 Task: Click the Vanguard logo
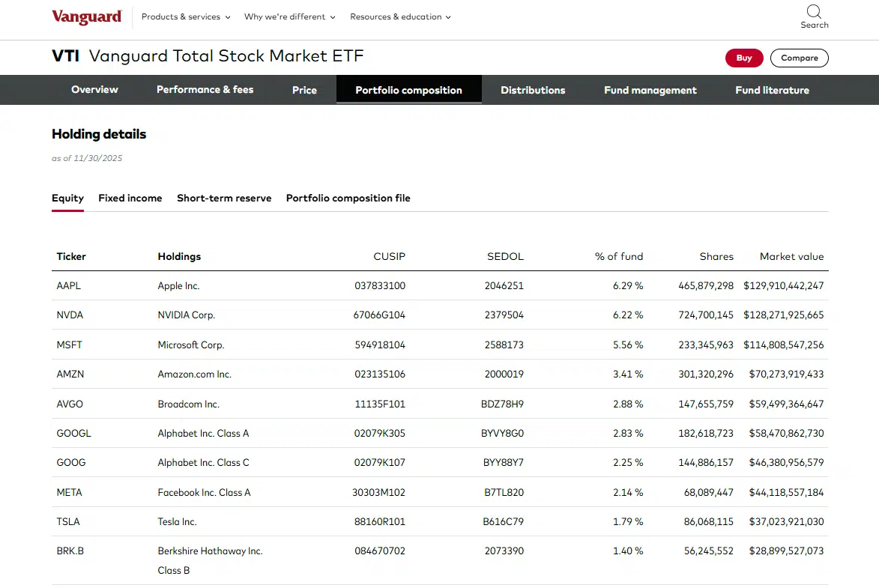point(86,17)
